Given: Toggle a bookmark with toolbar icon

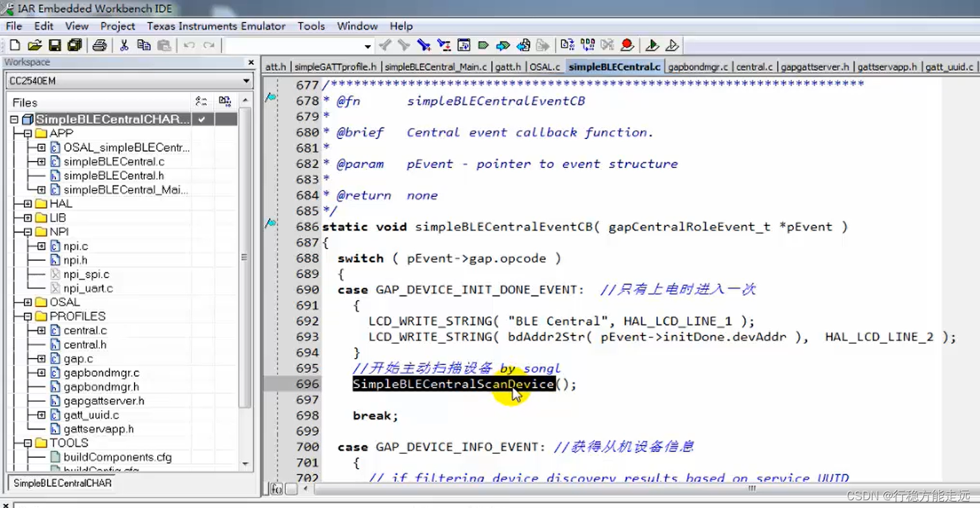Looking at the screenshot, I should pyautogui.click(x=483, y=45).
